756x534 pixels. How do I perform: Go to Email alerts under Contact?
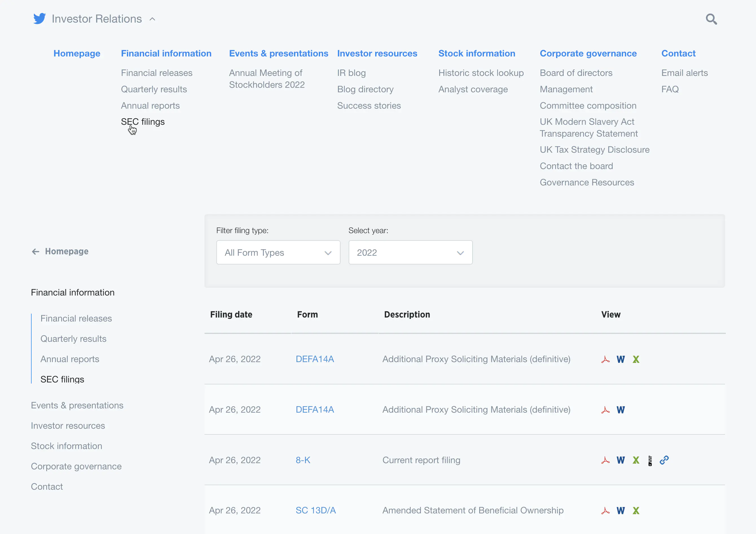[684, 73]
